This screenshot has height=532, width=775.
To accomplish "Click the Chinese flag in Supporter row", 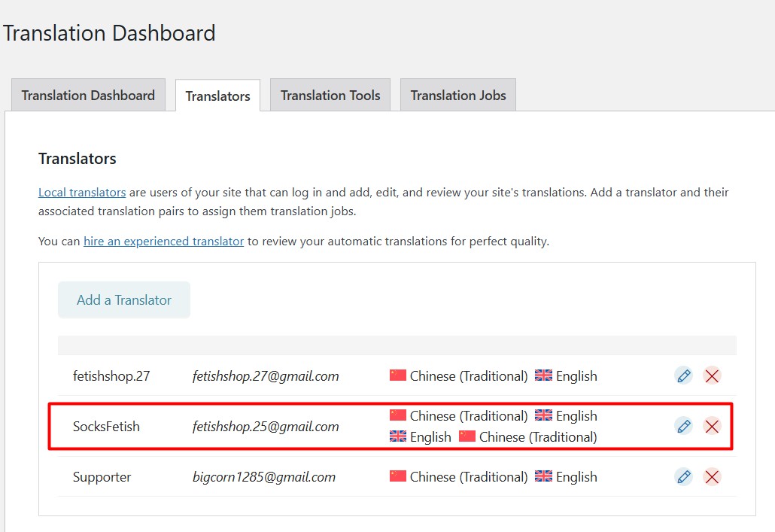I will point(398,476).
